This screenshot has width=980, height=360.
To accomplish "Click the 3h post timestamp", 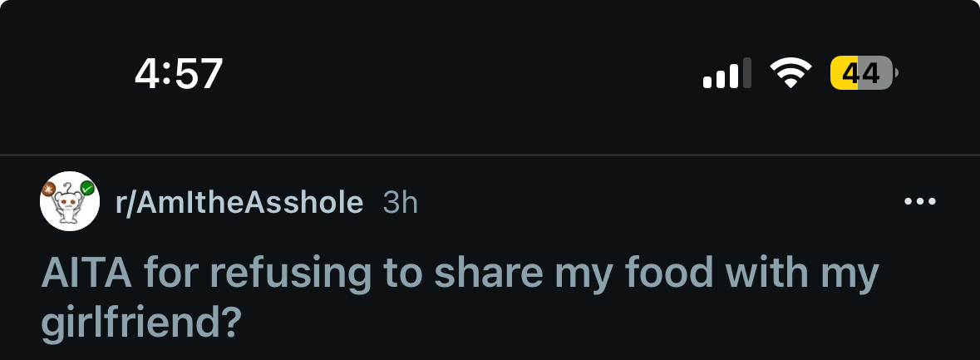I will pyautogui.click(x=400, y=202).
